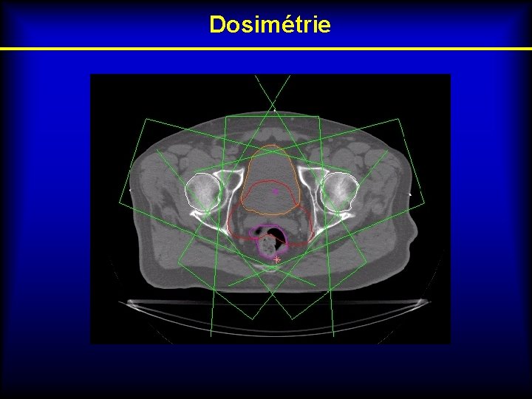Click the orange bladder contour outline
The height and width of the screenshot is (399, 532).
click(270, 180)
